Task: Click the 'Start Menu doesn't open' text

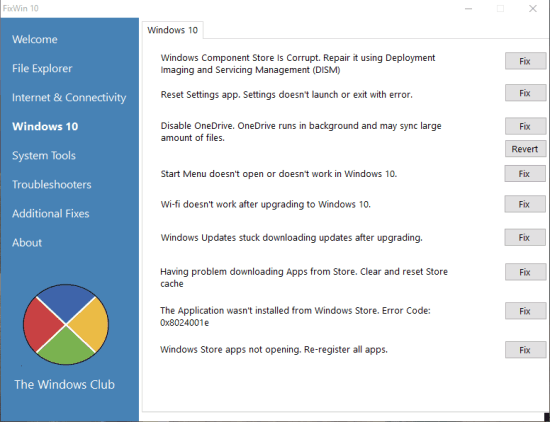Action: click(x=279, y=174)
